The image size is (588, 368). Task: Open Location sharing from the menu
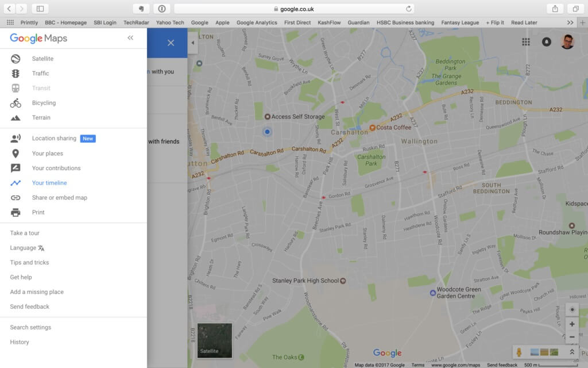tap(54, 139)
